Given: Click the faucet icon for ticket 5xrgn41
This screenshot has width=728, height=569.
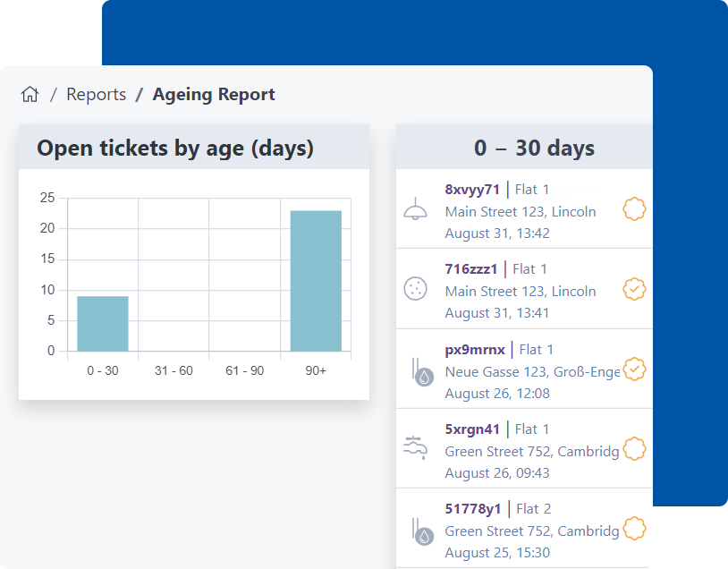Looking at the screenshot, I should 415,448.
